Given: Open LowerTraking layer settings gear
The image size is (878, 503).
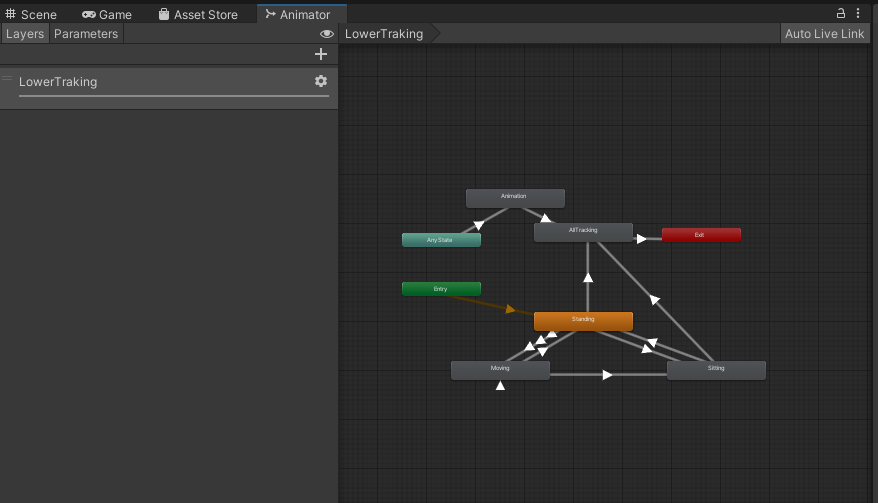Looking at the screenshot, I should [x=321, y=81].
